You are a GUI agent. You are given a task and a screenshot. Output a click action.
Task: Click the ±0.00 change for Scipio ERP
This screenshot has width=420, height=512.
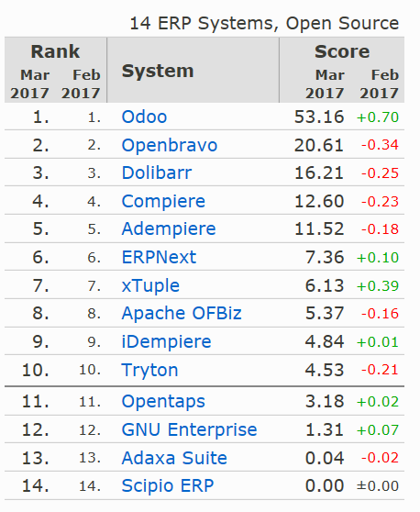[x=378, y=486]
